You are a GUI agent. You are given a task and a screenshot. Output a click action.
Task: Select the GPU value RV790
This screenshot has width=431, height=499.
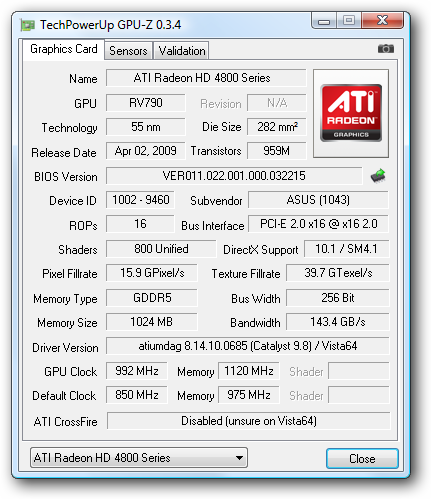(146, 103)
